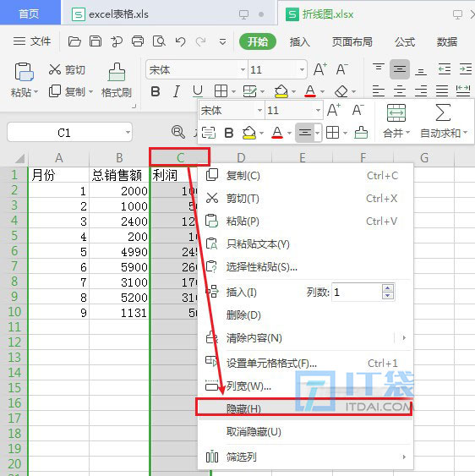Screen dimensions: 475x476
Task: Click the Undo arrow icon
Action: 180,41
